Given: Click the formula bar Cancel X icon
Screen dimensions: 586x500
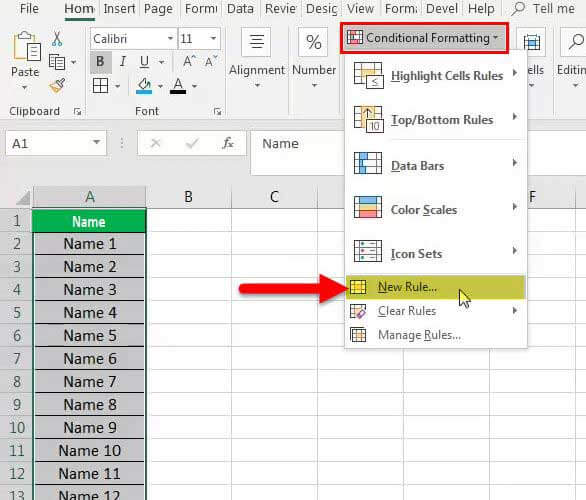Looking at the screenshot, I should [155, 143].
